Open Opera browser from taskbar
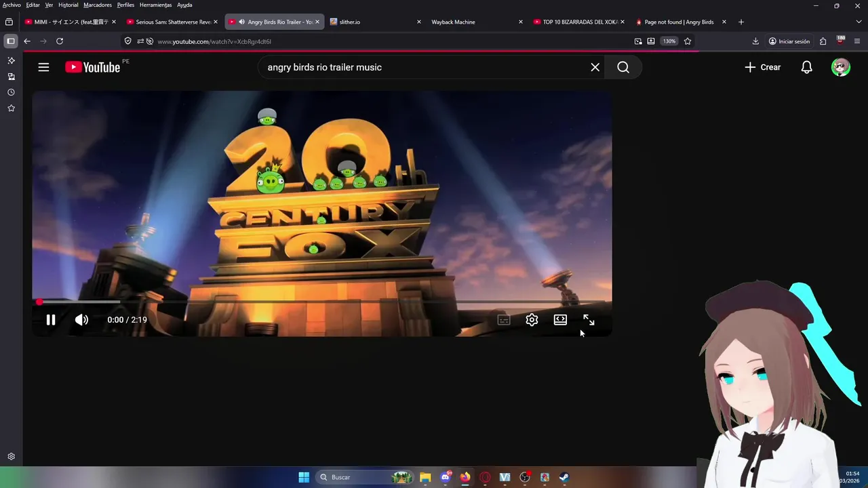Viewport: 868px width, 488px height. 485,477
